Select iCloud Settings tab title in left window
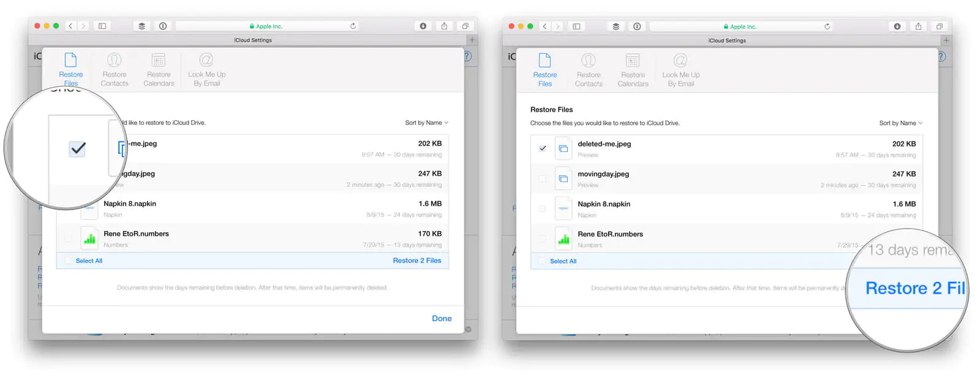The height and width of the screenshot is (380, 980). [x=253, y=40]
